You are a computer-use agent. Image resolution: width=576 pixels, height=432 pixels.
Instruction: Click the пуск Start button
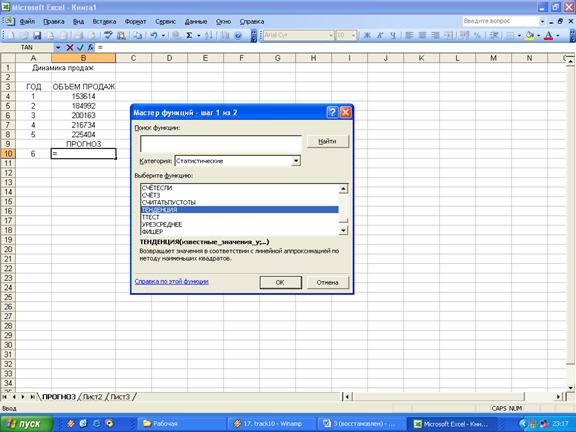(26, 424)
